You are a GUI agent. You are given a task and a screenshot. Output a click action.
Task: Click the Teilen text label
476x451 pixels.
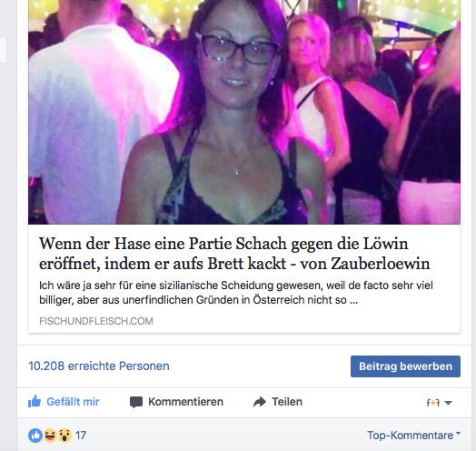[287, 402]
